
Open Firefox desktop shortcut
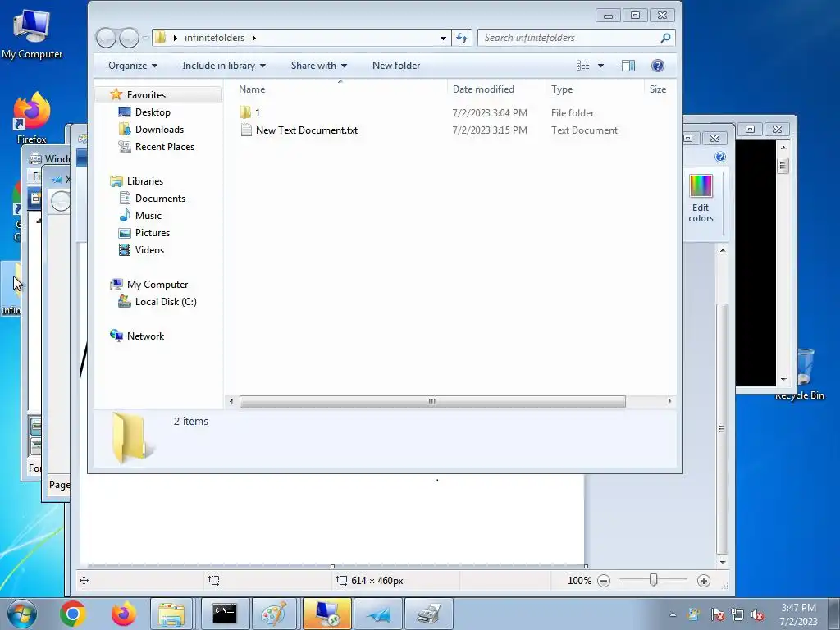point(32,117)
